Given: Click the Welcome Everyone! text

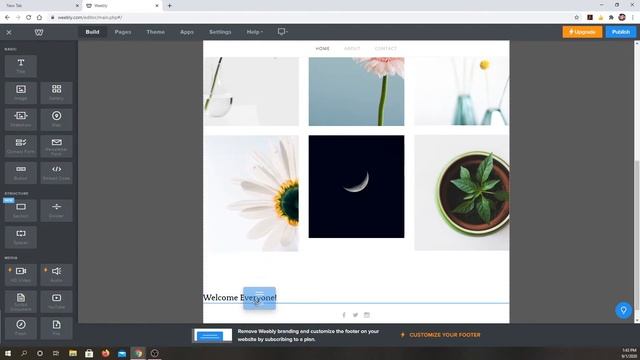Looking at the screenshot, I should pos(240,298).
